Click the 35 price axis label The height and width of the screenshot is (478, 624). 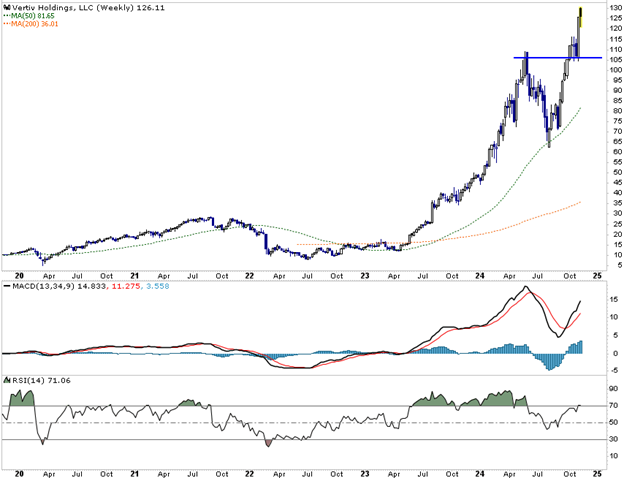(x=616, y=203)
